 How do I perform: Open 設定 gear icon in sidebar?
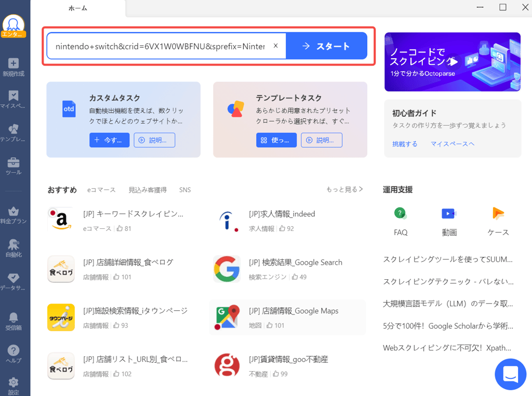click(13, 383)
